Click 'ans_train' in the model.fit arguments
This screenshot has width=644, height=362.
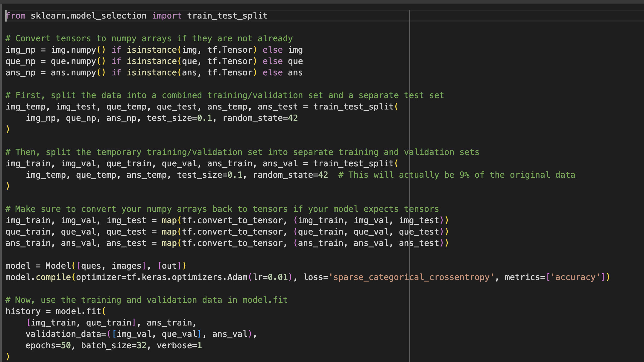(169, 323)
